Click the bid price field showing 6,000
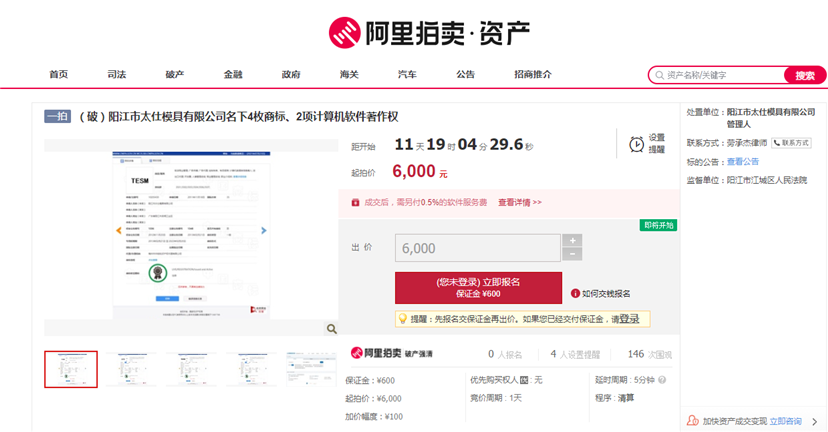 [477, 248]
